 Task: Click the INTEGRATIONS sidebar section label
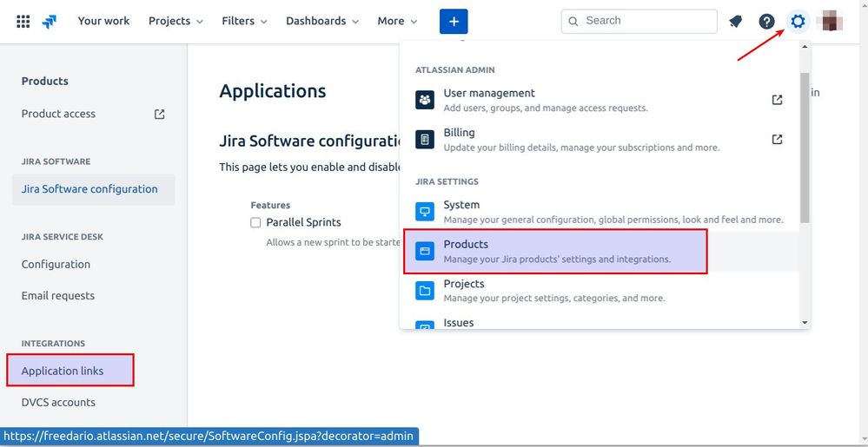pos(53,344)
